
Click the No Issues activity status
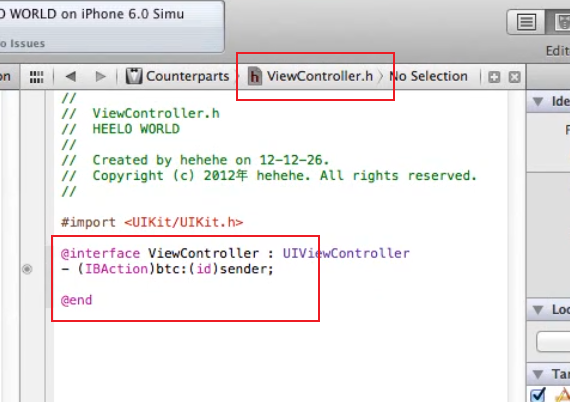[x=23, y=44]
